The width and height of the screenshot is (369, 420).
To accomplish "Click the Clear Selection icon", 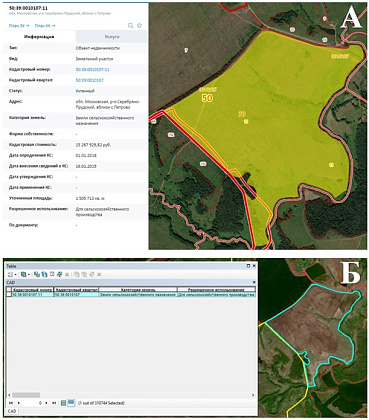I will 52,274.
